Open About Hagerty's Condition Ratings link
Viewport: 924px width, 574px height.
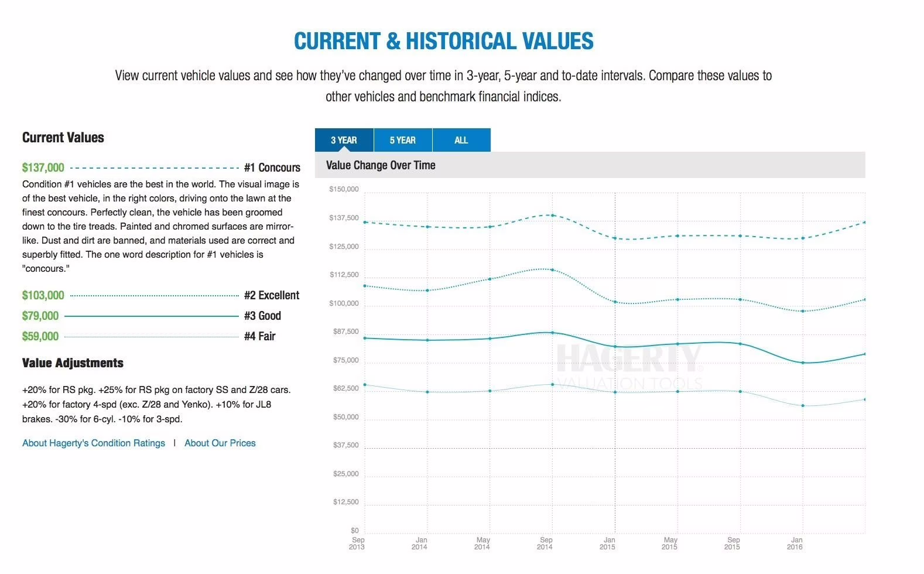point(94,443)
